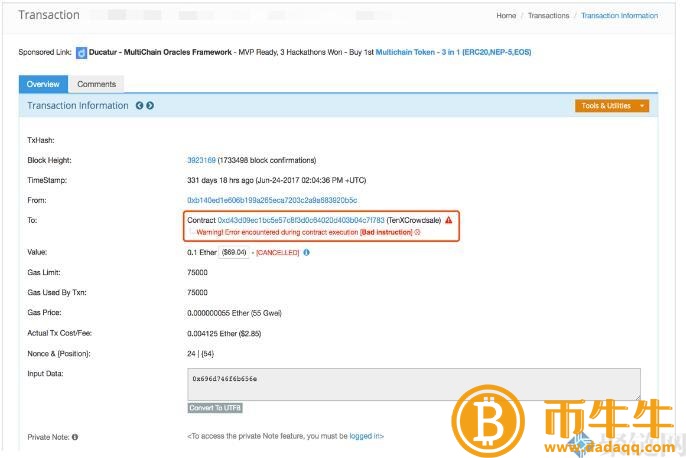The width and height of the screenshot is (686, 458).
Task: Click the Transaction Information heading
Action: tap(78, 105)
